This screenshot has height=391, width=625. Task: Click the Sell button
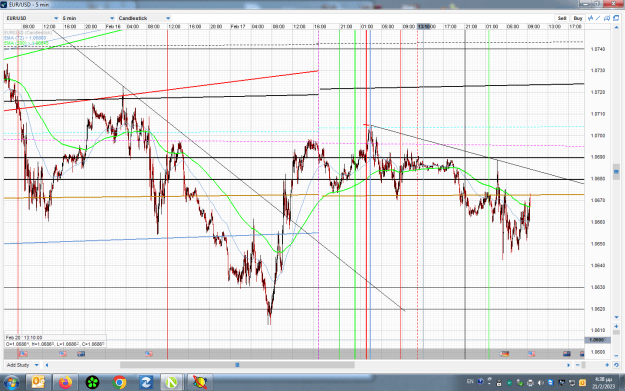coord(562,18)
